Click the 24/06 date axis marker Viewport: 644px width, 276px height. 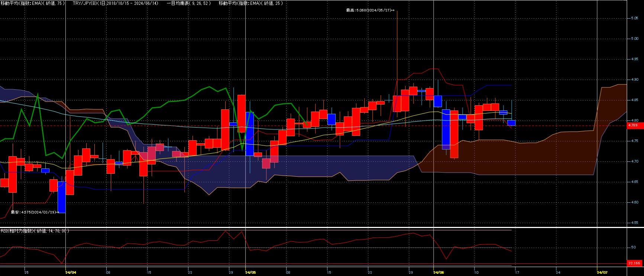point(438,273)
